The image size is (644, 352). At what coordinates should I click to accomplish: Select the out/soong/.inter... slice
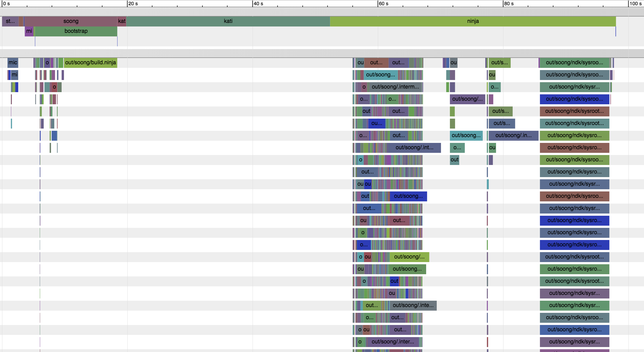click(392, 342)
